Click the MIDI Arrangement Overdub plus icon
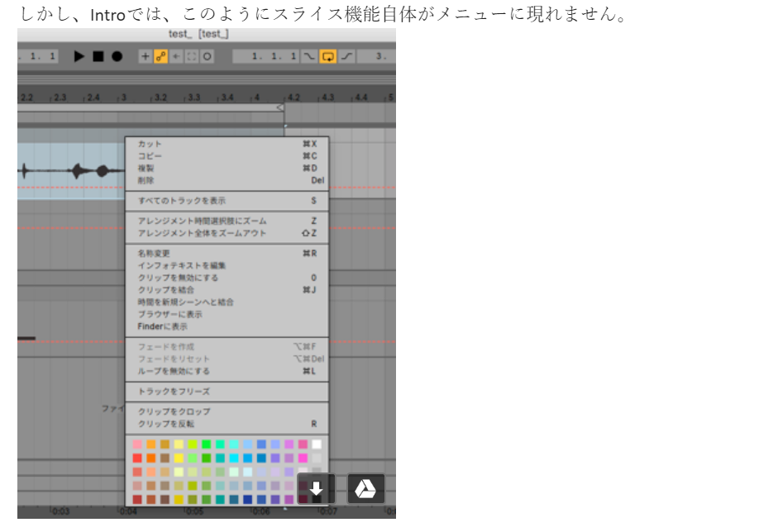 tap(146, 56)
